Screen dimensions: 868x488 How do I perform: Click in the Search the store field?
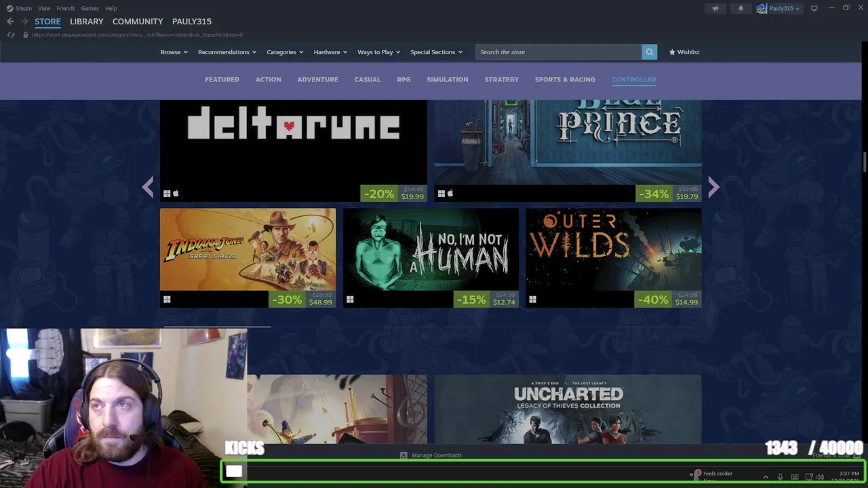559,52
